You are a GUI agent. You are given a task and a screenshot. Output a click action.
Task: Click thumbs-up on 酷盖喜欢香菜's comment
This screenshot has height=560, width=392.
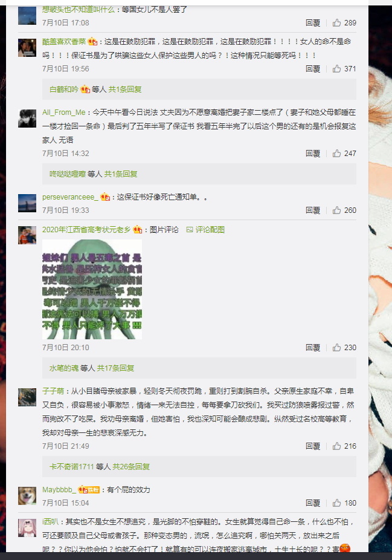(336, 69)
